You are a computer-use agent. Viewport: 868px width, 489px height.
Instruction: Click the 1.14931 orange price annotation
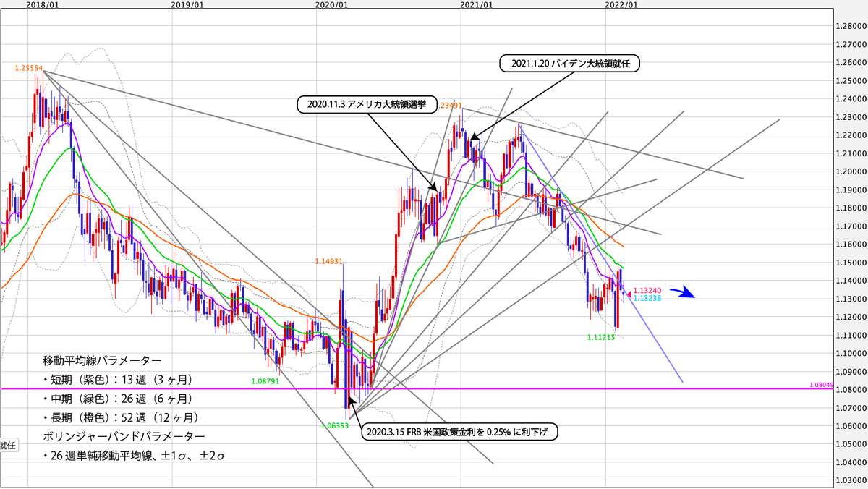click(x=328, y=260)
